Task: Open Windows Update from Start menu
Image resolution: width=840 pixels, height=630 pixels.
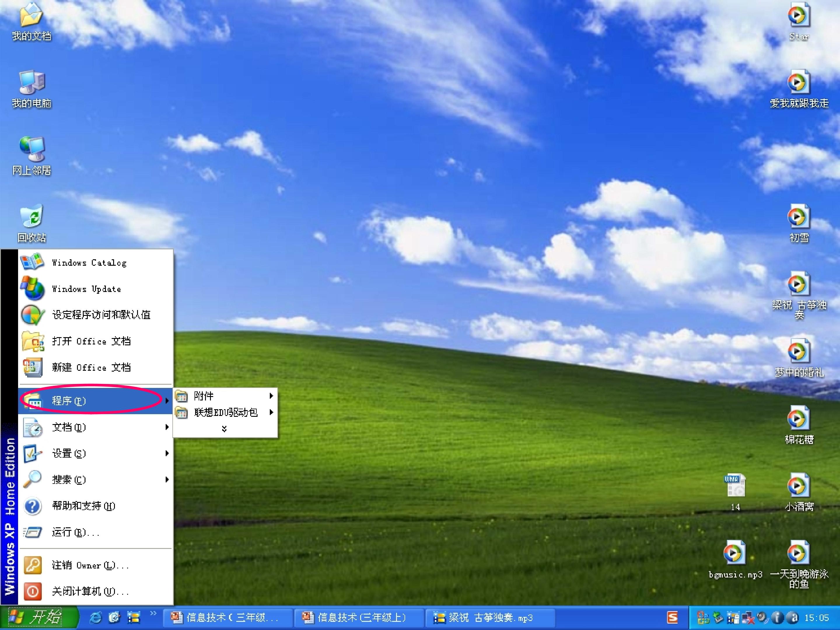Action: (x=87, y=289)
